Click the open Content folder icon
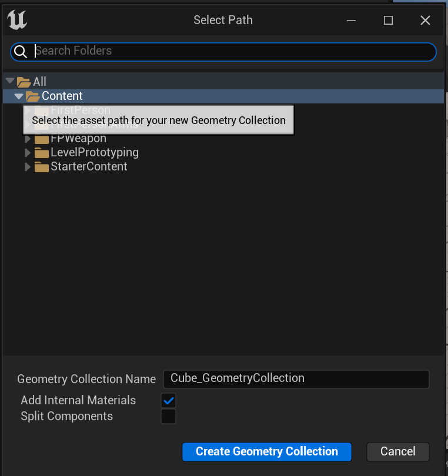 [32, 96]
